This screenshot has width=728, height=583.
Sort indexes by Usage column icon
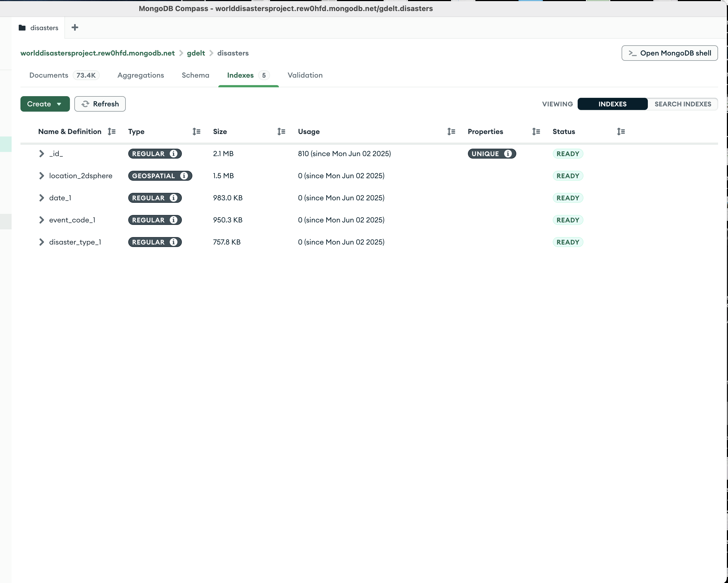click(x=451, y=132)
